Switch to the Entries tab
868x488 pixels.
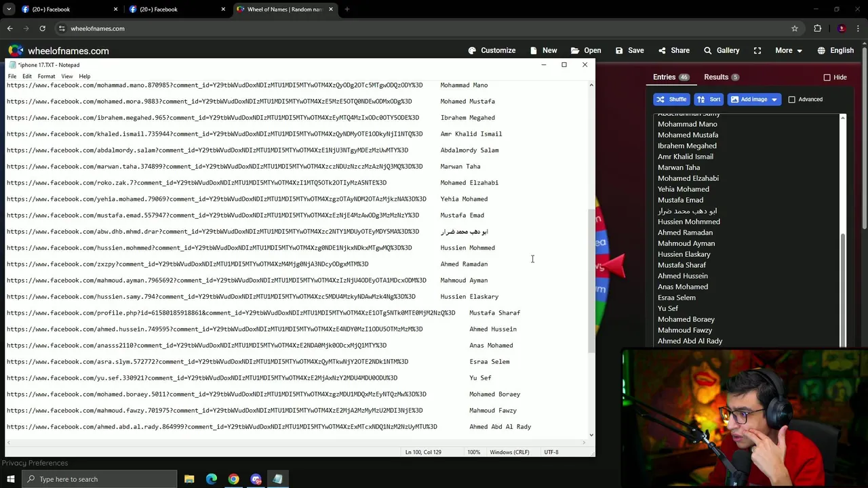[671, 77]
